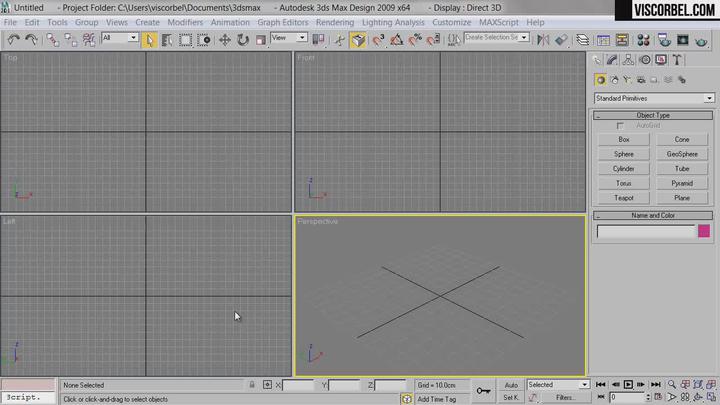Open the Graph Editors menu

click(283, 22)
